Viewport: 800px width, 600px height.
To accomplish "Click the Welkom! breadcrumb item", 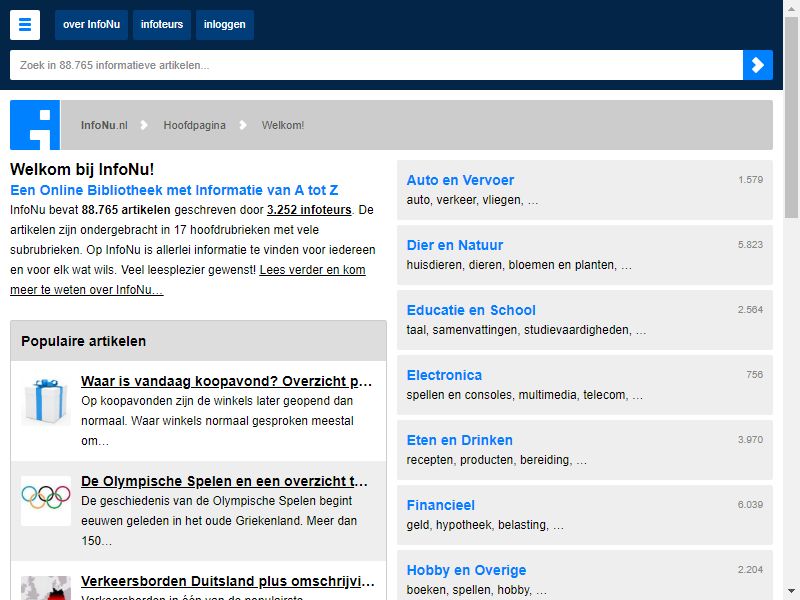I will [283, 125].
